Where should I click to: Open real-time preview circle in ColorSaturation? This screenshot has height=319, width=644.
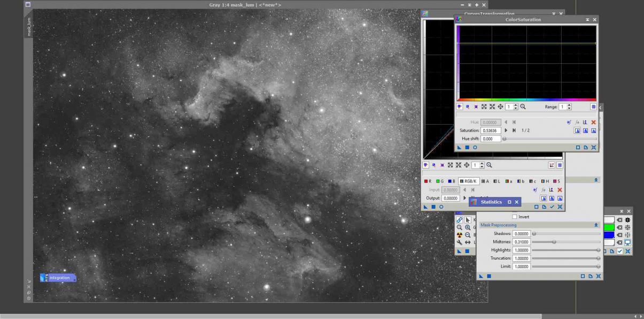tap(475, 147)
